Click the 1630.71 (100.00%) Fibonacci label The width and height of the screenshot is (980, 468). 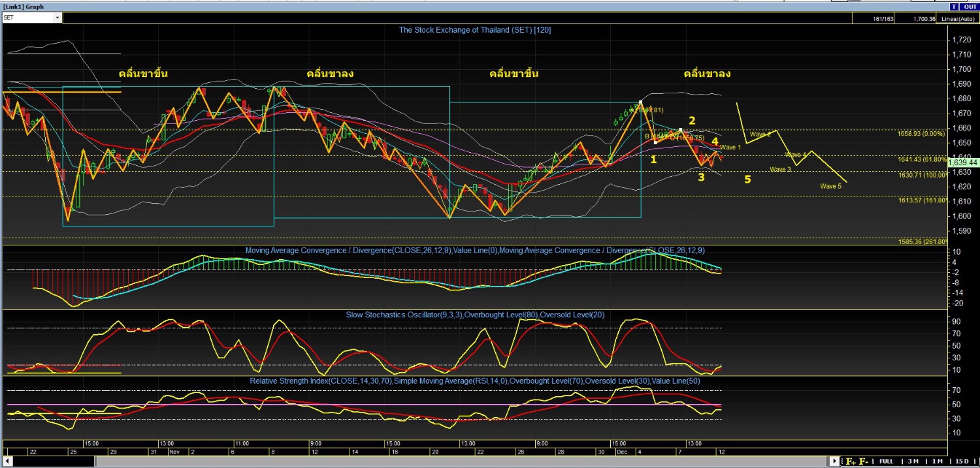click(x=923, y=175)
